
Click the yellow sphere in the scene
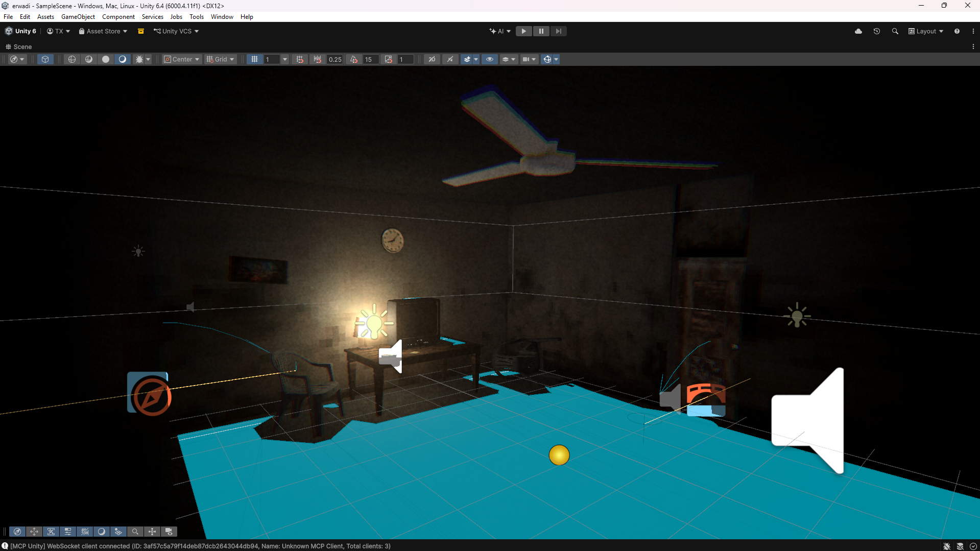pyautogui.click(x=559, y=455)
